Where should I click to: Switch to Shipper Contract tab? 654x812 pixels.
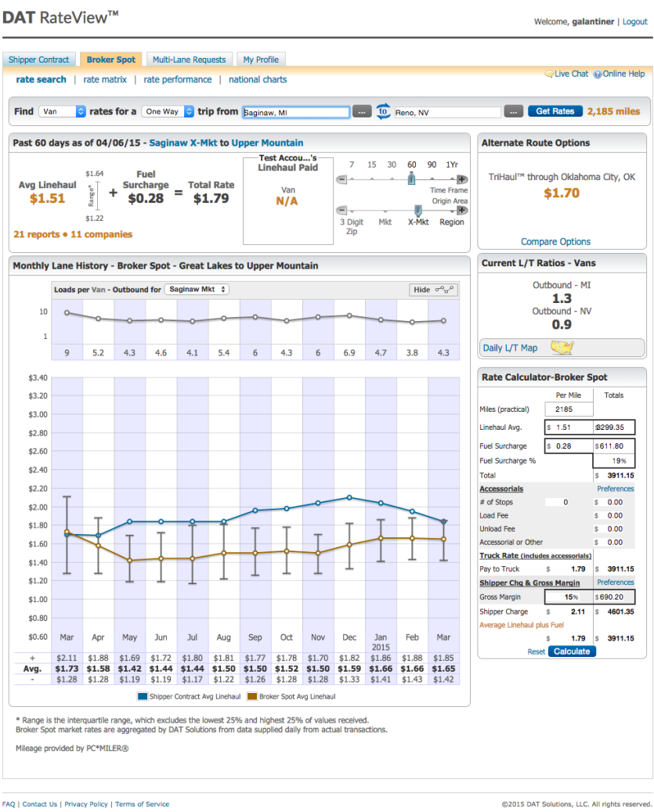tap(39, 60)
